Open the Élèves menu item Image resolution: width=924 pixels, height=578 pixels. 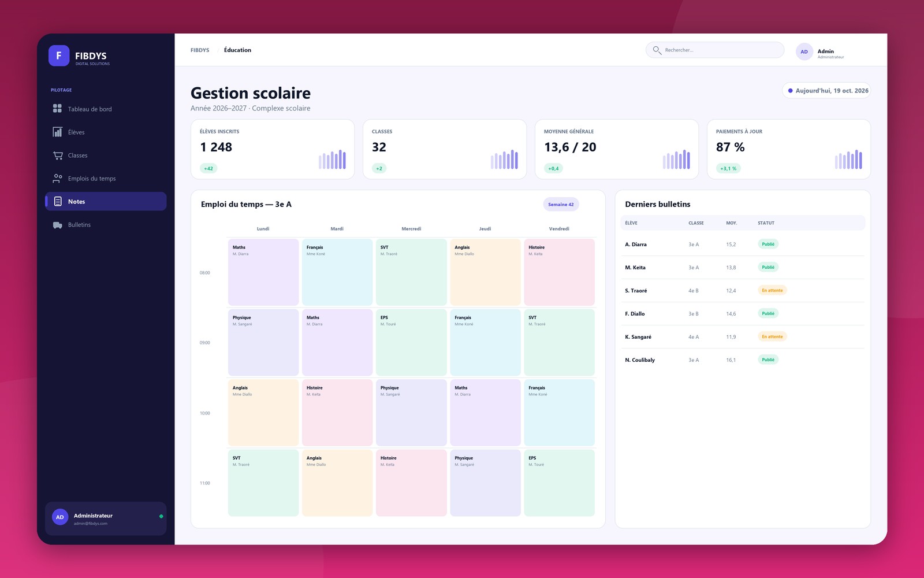(x=106, y=132)
